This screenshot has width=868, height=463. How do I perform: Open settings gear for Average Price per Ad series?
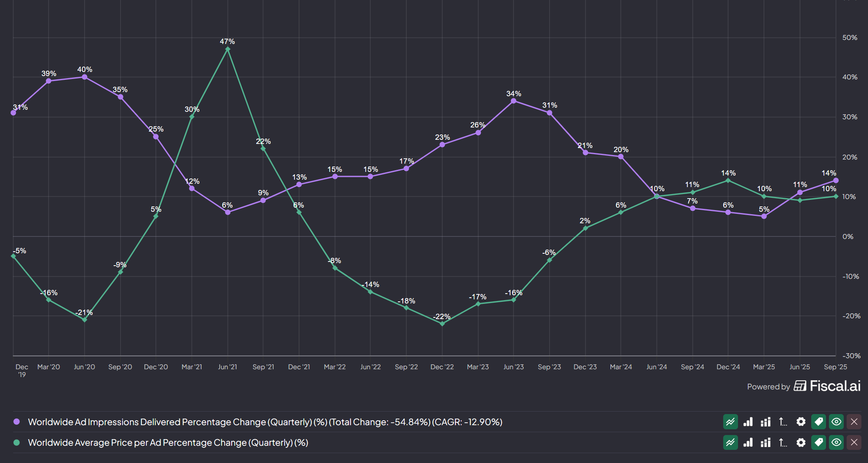tap(801, 442)
